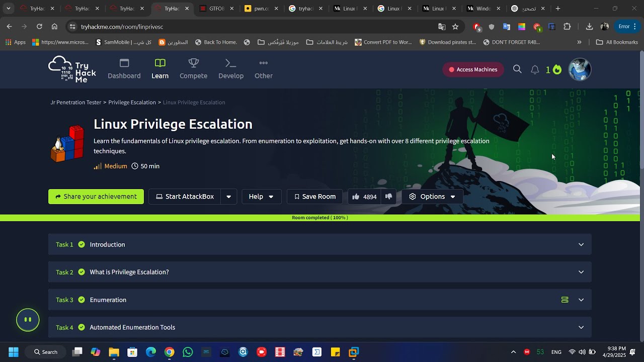Click the Start AttackBox button
The width and height of the screenshot is (644, 362).
point(185,197)
